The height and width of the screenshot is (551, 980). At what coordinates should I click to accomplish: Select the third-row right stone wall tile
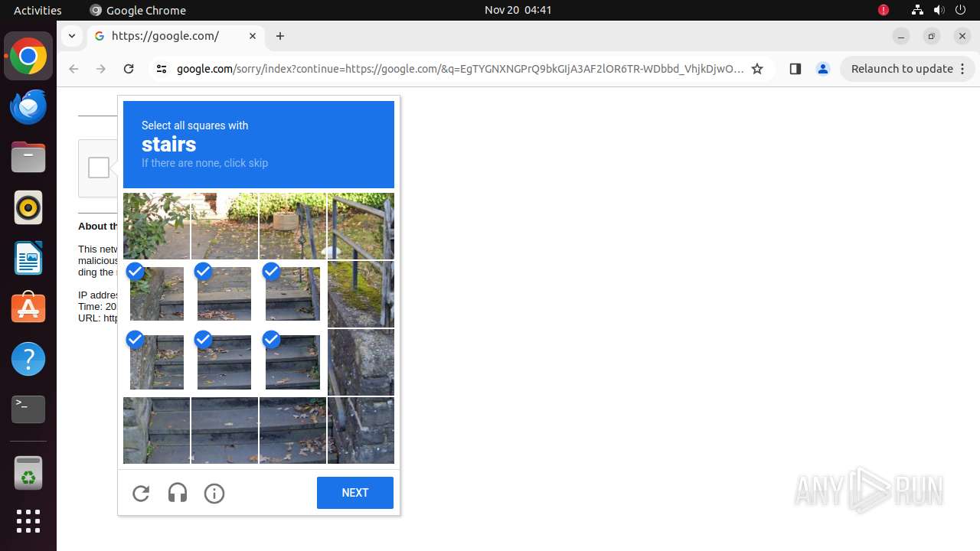[361, 362]
